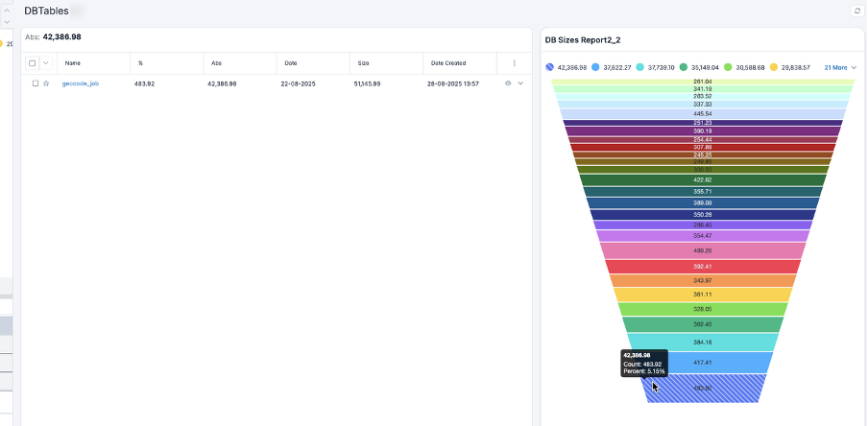Toggle legend entry 37,739.10

[x=656, y=67]
